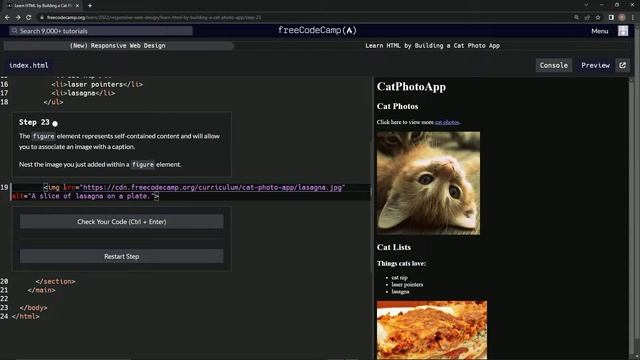Click Things cats love: text in preview
Viewport: 640px width, 360px height.
[x=401, y=263]
